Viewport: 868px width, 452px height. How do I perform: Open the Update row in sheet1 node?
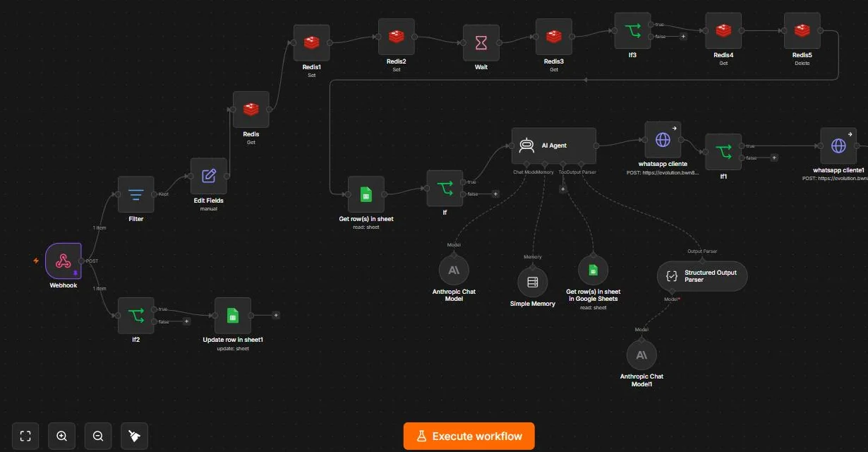(x=233, y=315)
